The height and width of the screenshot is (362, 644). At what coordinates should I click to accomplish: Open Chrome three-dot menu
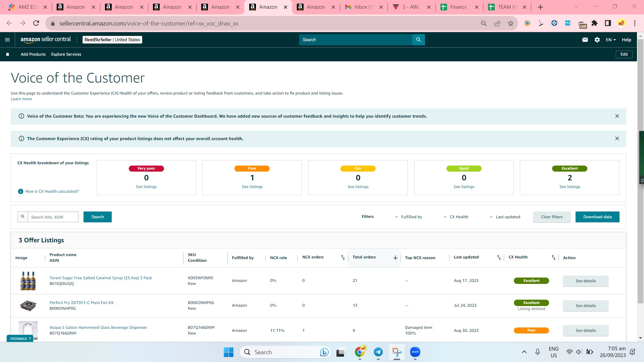point(635,23)
